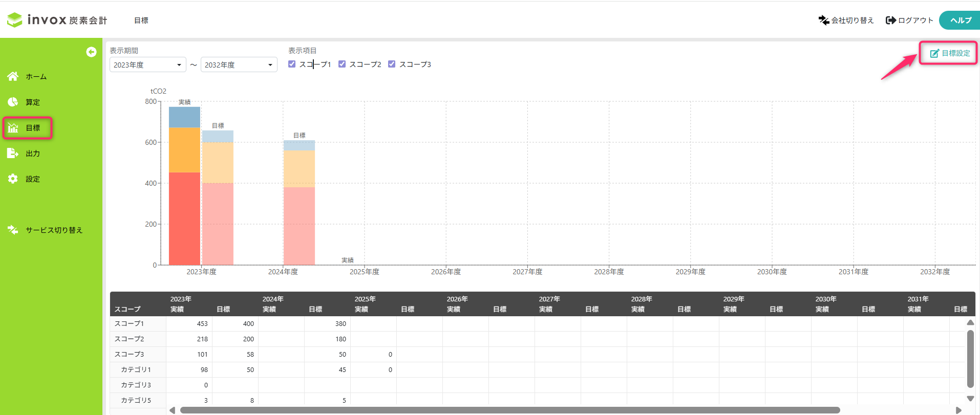Image resolution: width=980 pixels, height=415 pixels.
Task: Click the 2032年度 chart axis label
Action: point(935,272)
